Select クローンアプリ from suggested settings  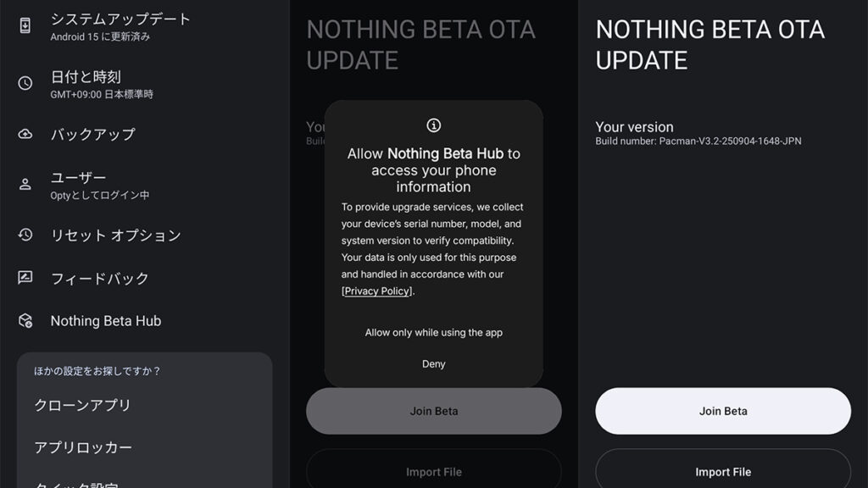tap(82, 405)
